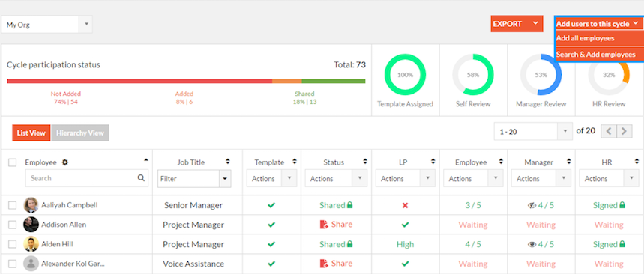Check the select-all employees checkbox
This screenshot has height=274, width=644.
[12, 162]
